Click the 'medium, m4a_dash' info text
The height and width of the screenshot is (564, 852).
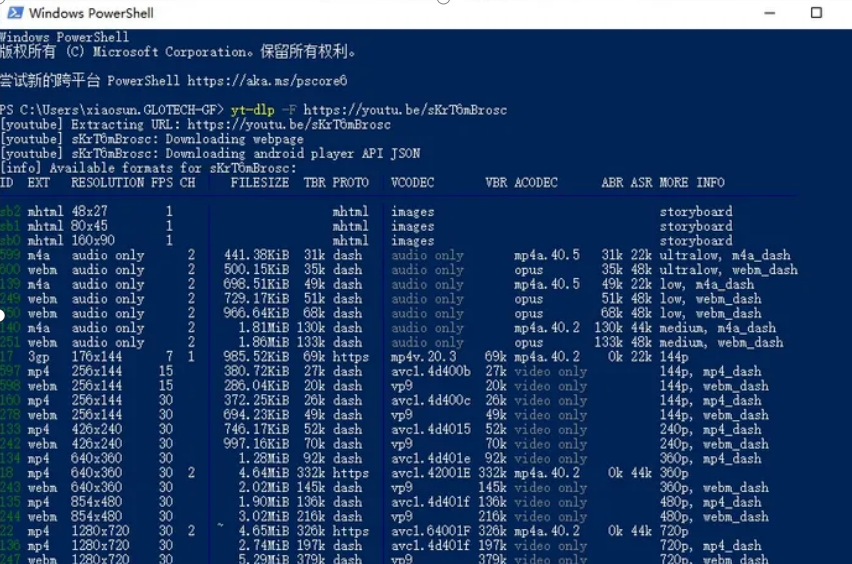click(718, 328)
